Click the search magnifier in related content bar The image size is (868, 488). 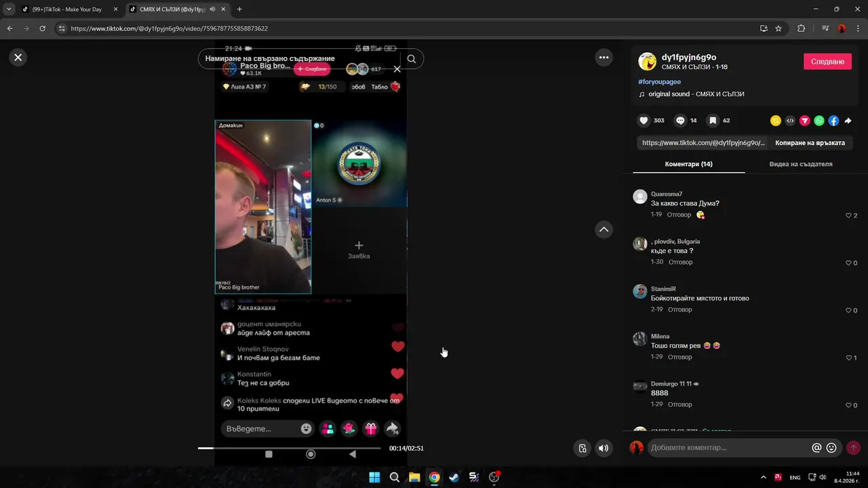coord(412,59)
